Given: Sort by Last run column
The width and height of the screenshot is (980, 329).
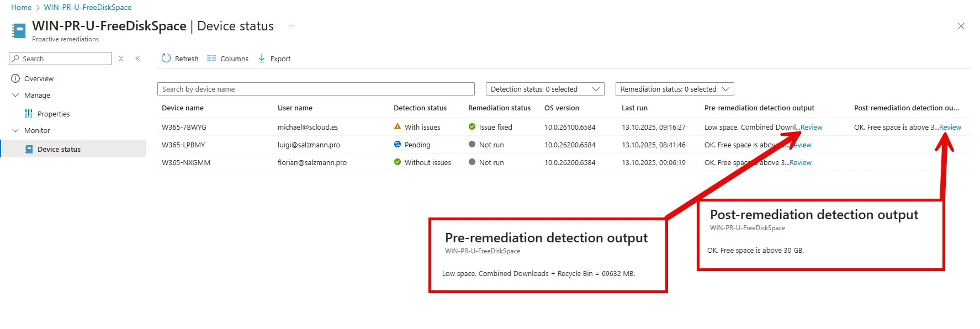Looking at the screenshot, I should coord(634,108).
